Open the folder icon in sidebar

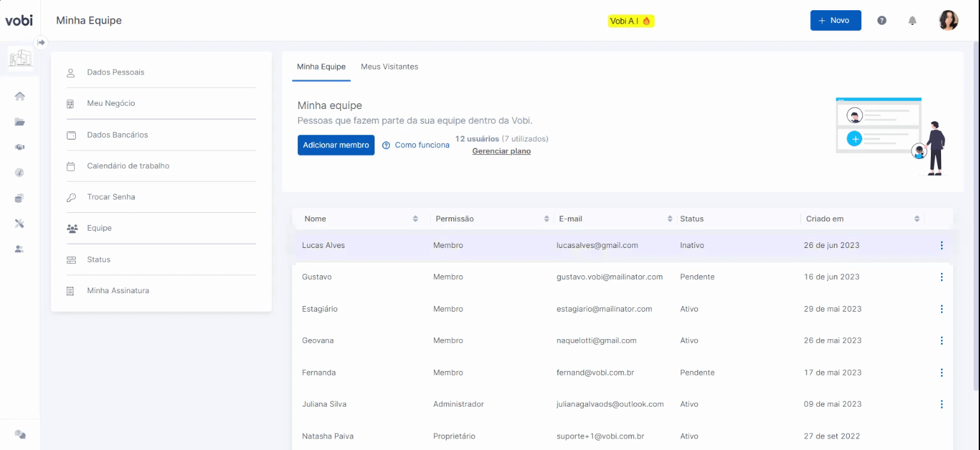pos(20,122)
